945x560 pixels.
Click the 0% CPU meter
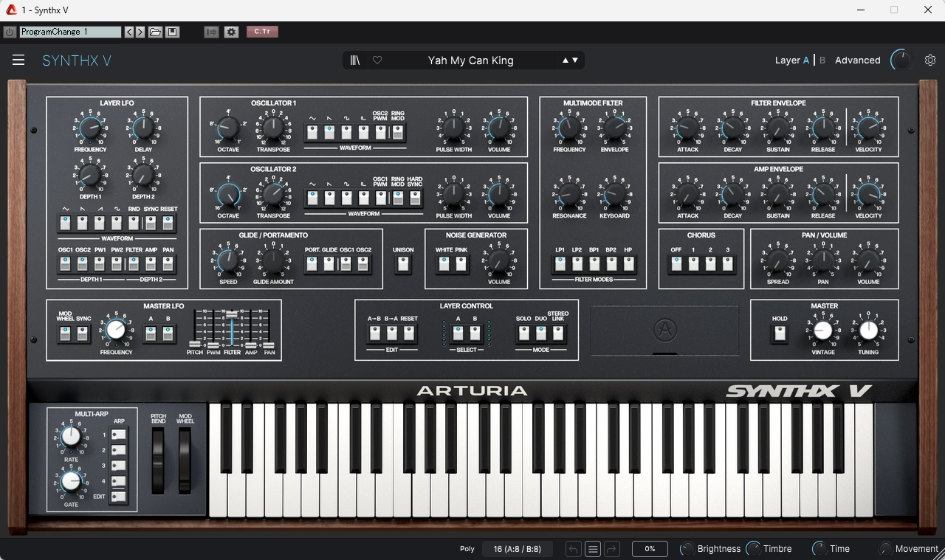click(x=650, y=549)
